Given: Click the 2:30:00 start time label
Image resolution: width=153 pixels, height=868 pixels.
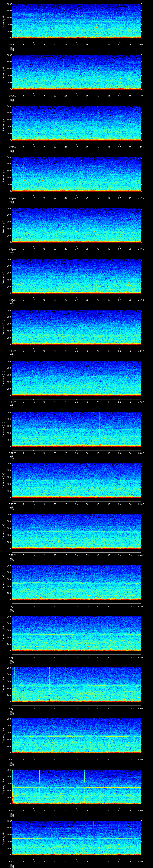Looking at the screenshot, I should pos(12,96).
